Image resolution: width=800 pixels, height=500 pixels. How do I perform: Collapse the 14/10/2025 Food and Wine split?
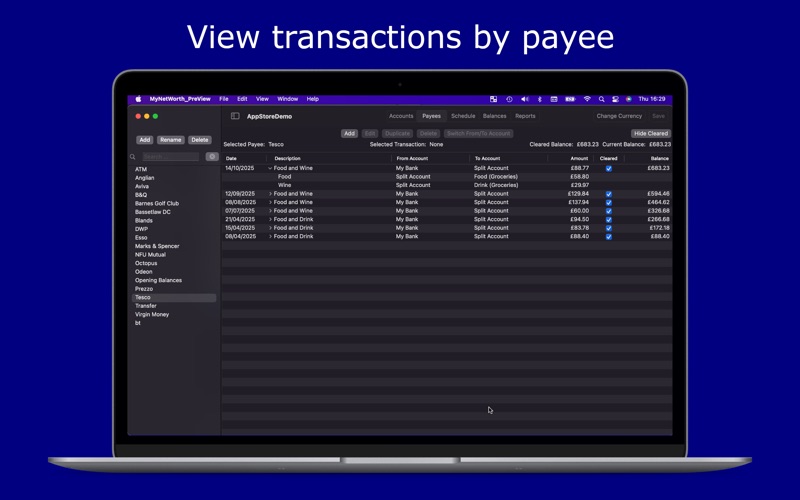pyautogui.click(x=270, y=168)
